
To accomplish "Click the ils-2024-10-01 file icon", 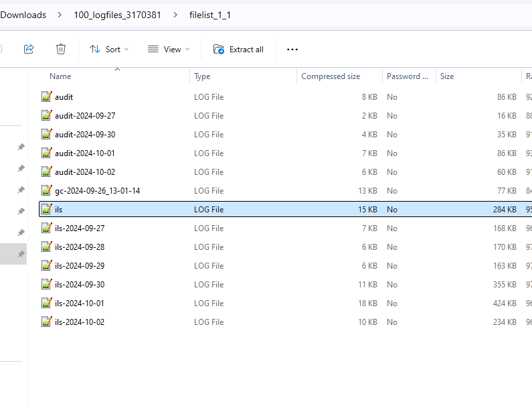I will [x=47, y=303].
